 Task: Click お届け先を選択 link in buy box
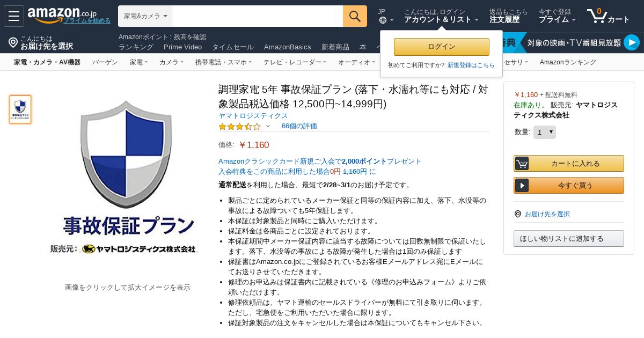(547, 214)
